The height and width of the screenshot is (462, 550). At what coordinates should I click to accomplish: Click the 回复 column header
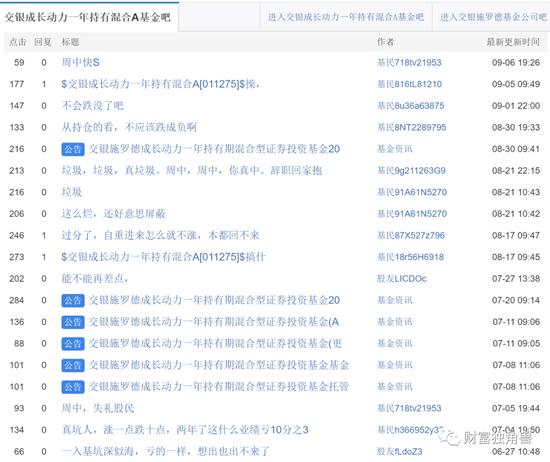[43, 42]
